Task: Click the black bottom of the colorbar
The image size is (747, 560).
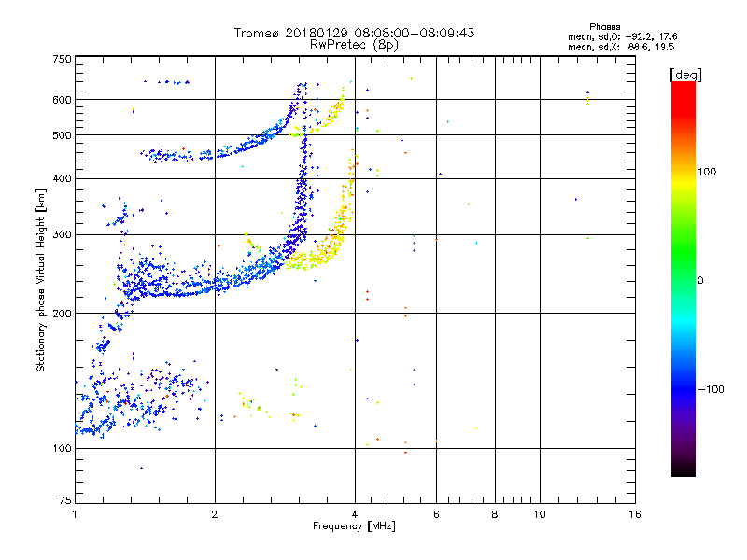Action: (x=684, y=469)
